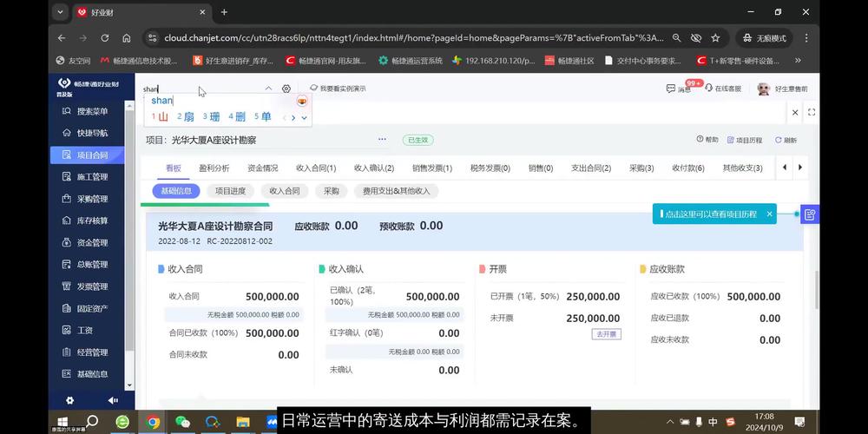Open the browser zoom magnifier icon
Image resolution: width=868 pixels, height=434 pixels.
coord(676,38)
